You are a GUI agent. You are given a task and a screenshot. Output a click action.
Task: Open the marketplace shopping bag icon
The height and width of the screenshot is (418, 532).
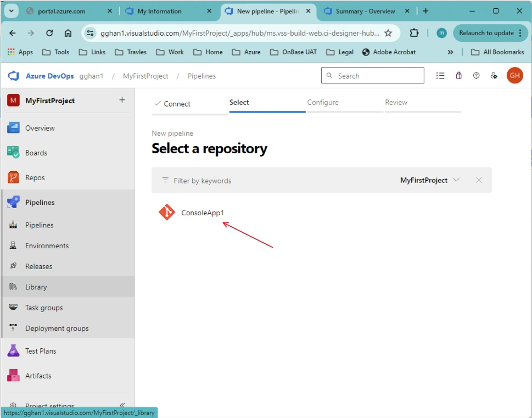(459, 75)
